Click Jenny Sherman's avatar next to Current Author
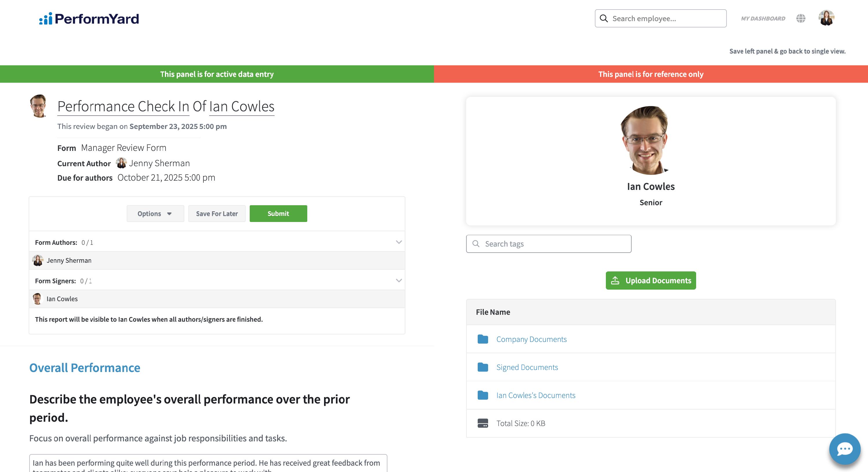The image size is (868, 472). click(121, 163)
